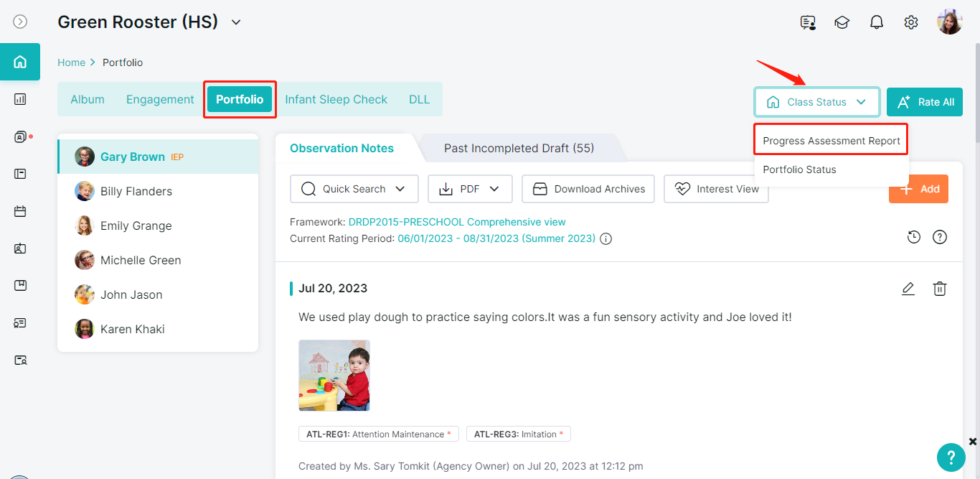Open the play dough photo thumbnail
The width and height of the screenshot is (980, 479).
[334, 375]
